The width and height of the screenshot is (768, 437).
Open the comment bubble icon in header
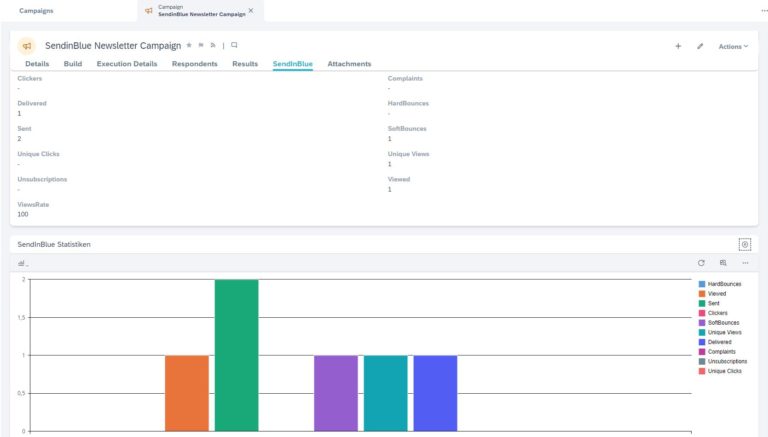[234, 45]
